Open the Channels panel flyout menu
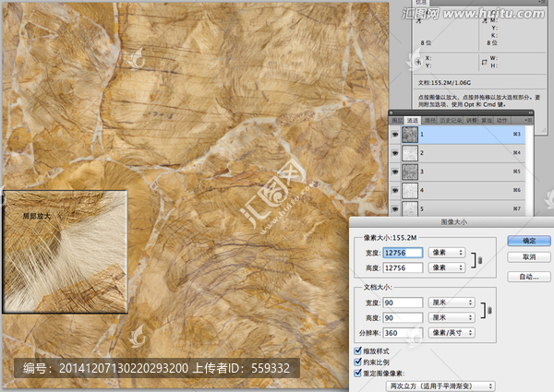The width and height of the screenshot is (554, 392). point(528,120)
